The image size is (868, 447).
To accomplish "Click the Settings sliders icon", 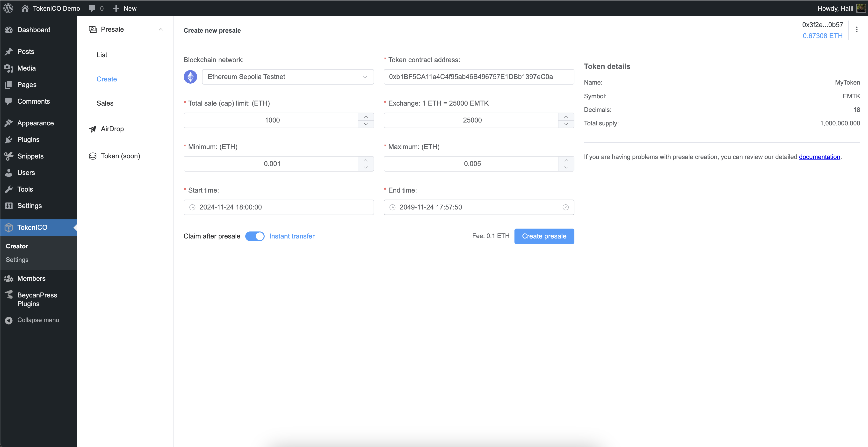I will [9, 206].
